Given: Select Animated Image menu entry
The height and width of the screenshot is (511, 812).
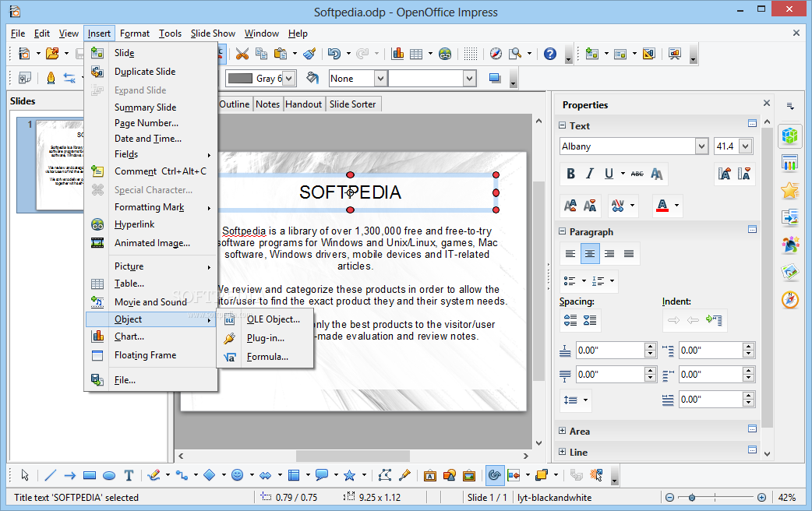Looking at the screenshot, I should [150, 243].
